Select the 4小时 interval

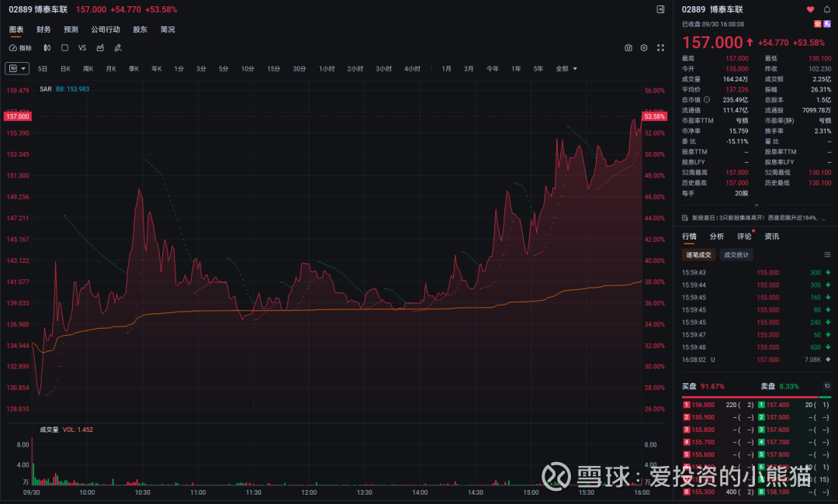pyautogui.click(x=412, y=69)
